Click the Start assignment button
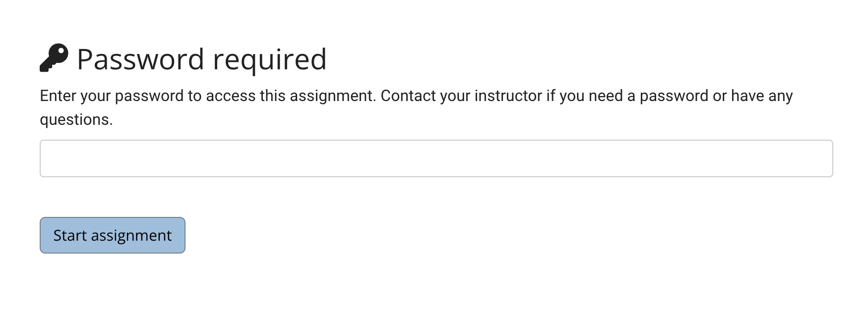The image size is (868, 310). [113, 235]
